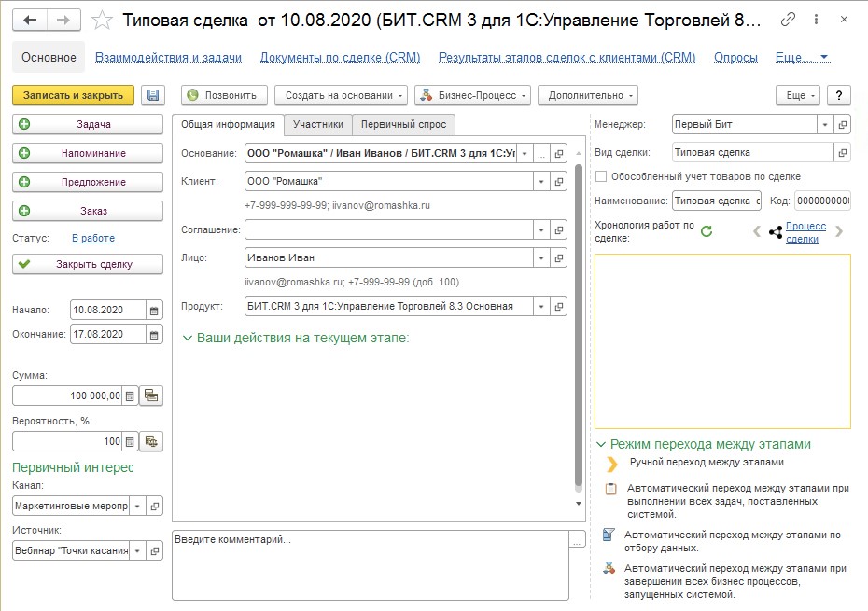Click into the comment text field
Image resolution: width=868 pixels, height=611 pixels.
[370, 563]
